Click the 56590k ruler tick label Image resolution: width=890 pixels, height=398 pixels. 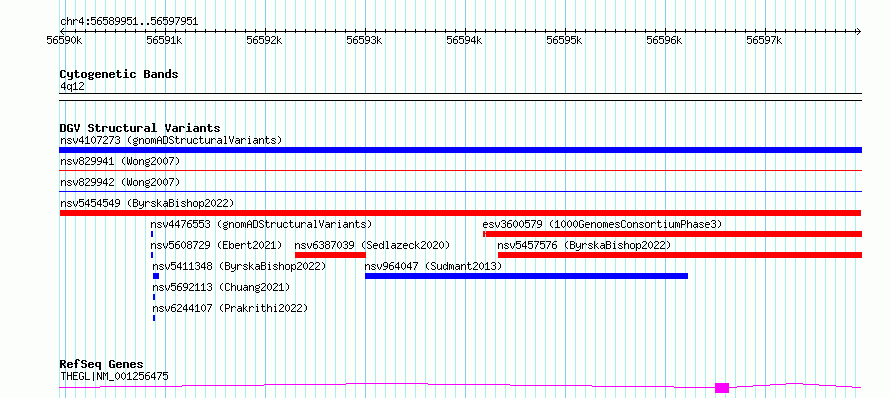(65, 41)
